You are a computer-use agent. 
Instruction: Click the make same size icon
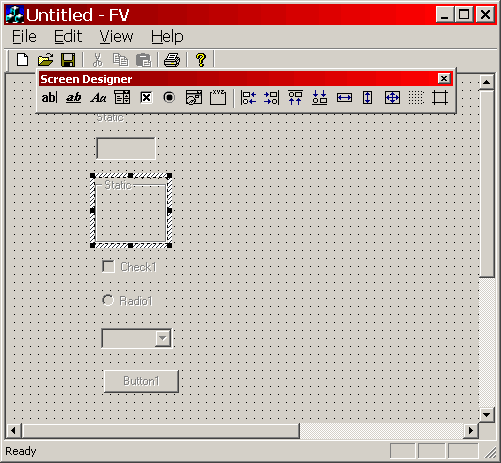pyautogui.click(x=392, y=98)
